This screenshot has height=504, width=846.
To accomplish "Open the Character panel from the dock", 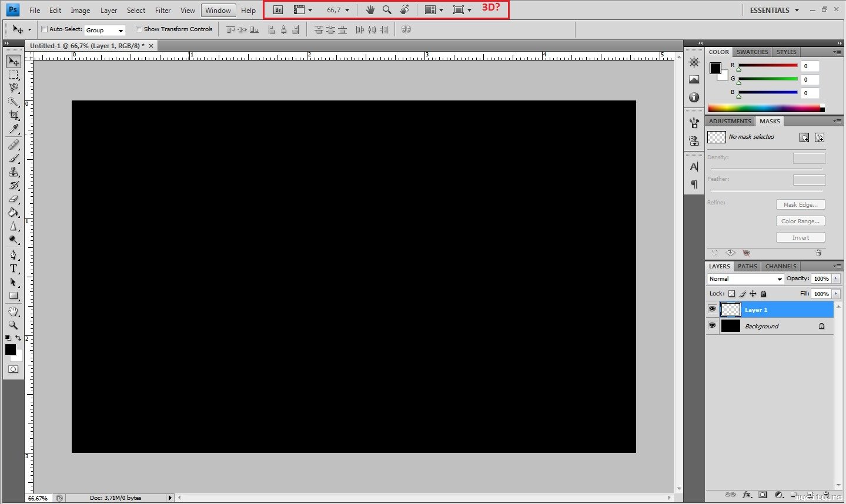I will (x=694, y=167).
